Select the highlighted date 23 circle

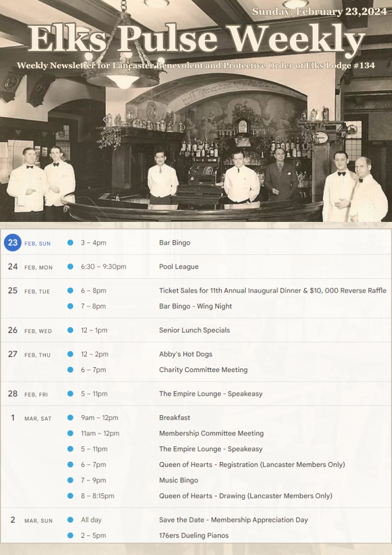(x=13, y=243)
